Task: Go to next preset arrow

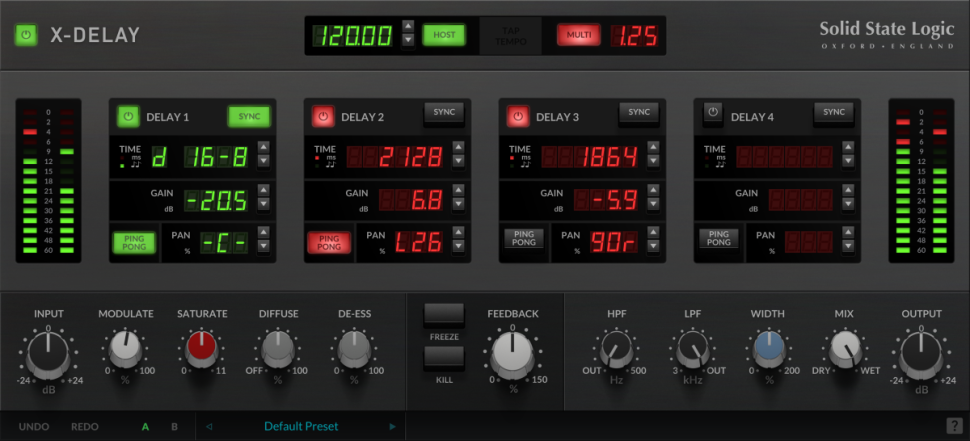Action: (392, 426)
